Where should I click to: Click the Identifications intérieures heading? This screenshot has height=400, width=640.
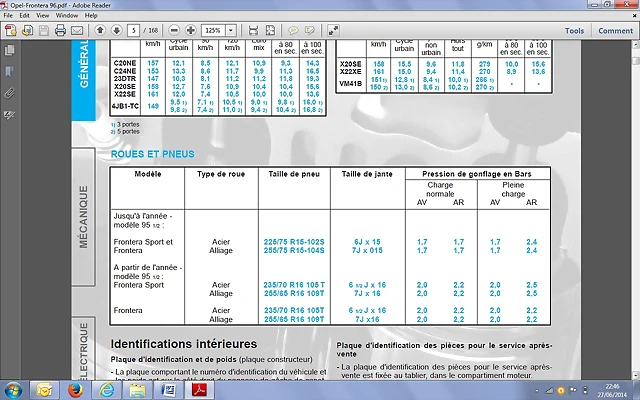[x=184, y=344]
